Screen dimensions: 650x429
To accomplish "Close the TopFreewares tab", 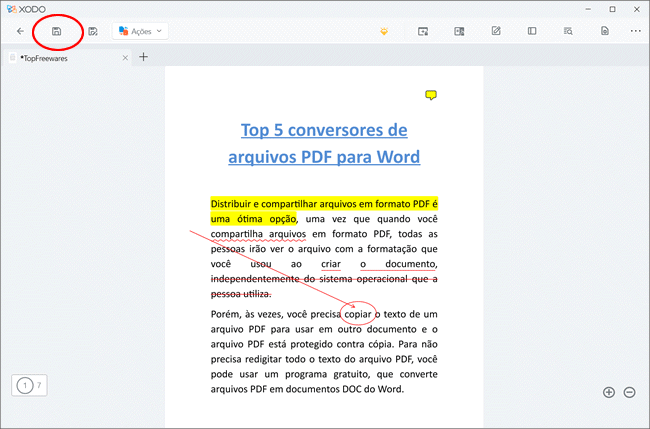I will [x=125, y=58].
